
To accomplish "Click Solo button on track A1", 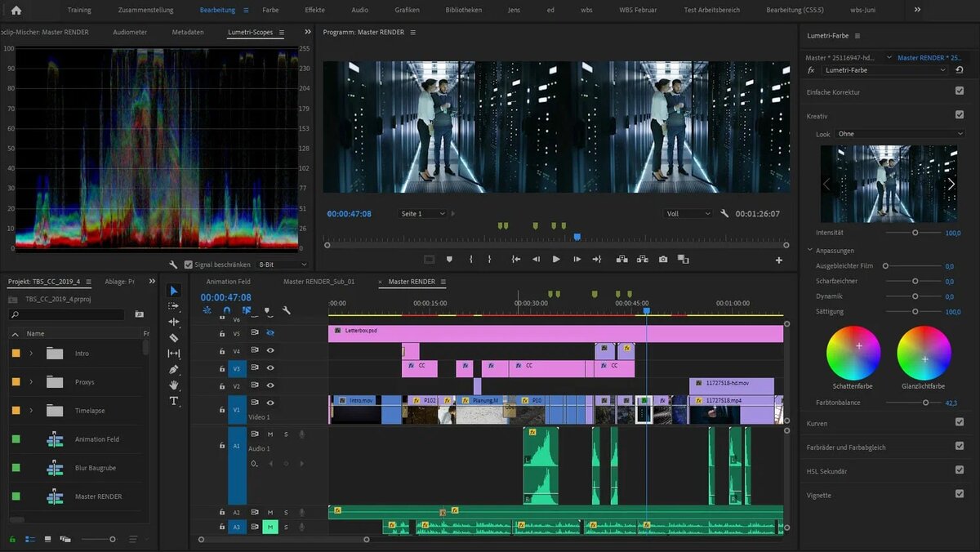I will [x=286, y=434].
